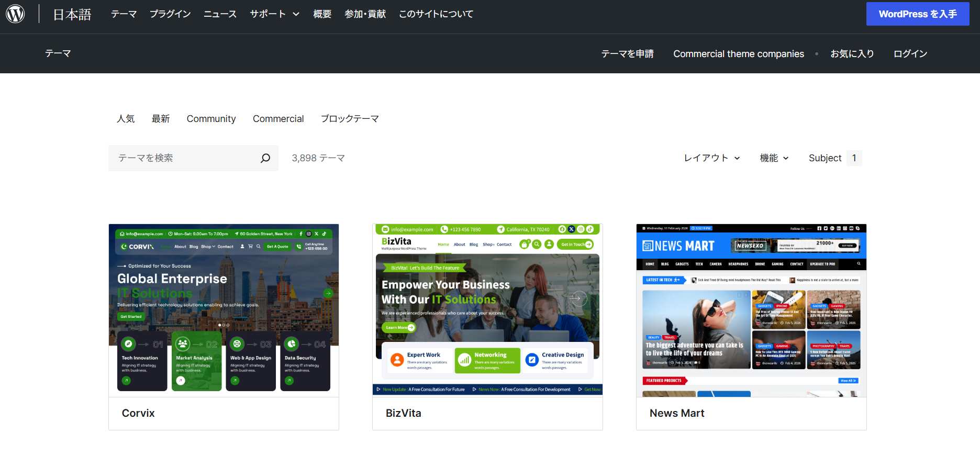
Task: Open 概要 menu item
Action: pyautogui.click(x=322, y=14)
